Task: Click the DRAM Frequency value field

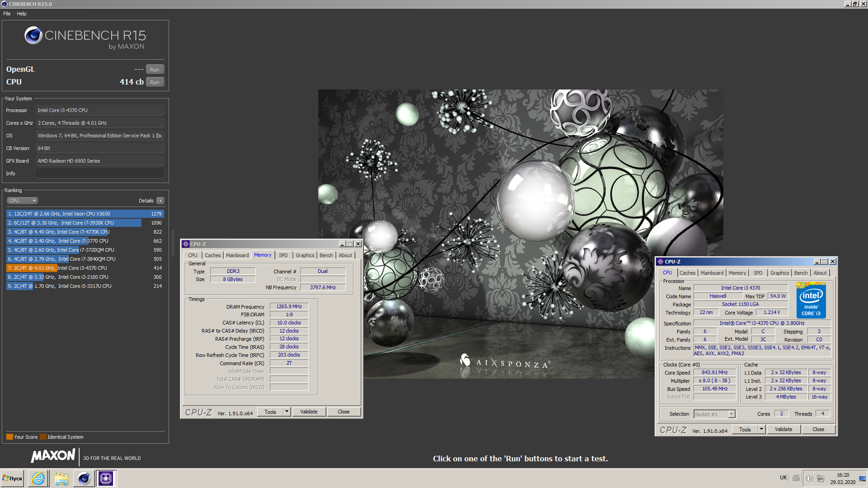Action: pos(289,307)
